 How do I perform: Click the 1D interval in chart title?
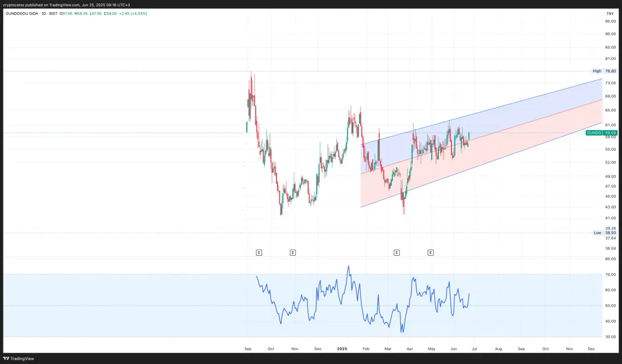tap(36, 14)
